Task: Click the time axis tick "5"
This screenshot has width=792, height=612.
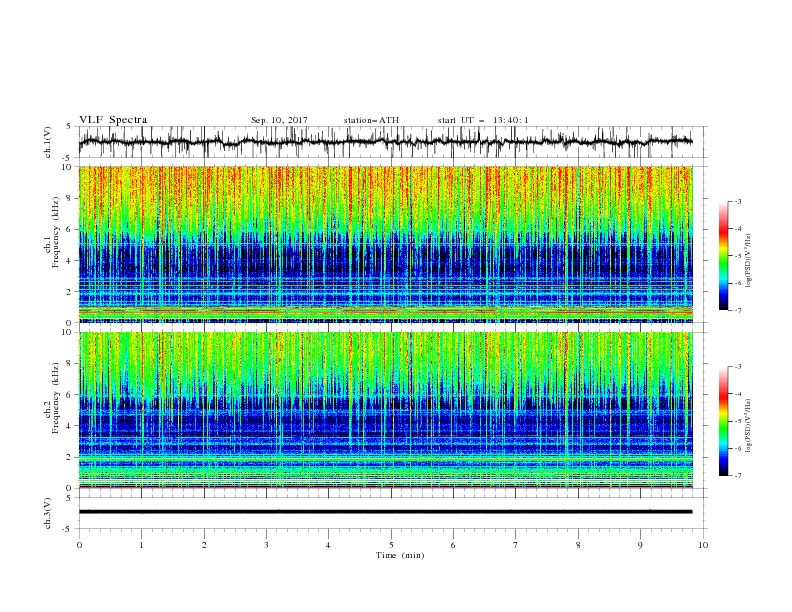Action: (391, 545)
